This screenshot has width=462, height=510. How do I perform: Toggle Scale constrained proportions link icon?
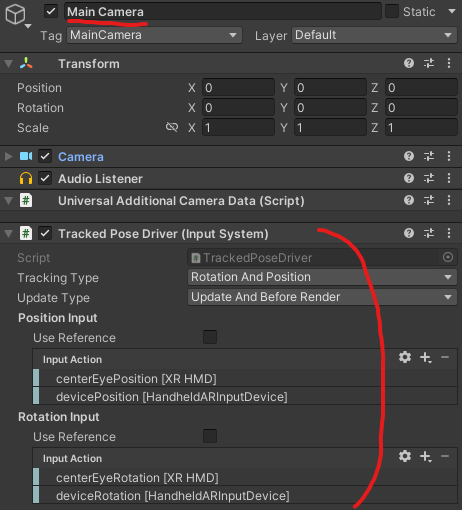[172, 127]
